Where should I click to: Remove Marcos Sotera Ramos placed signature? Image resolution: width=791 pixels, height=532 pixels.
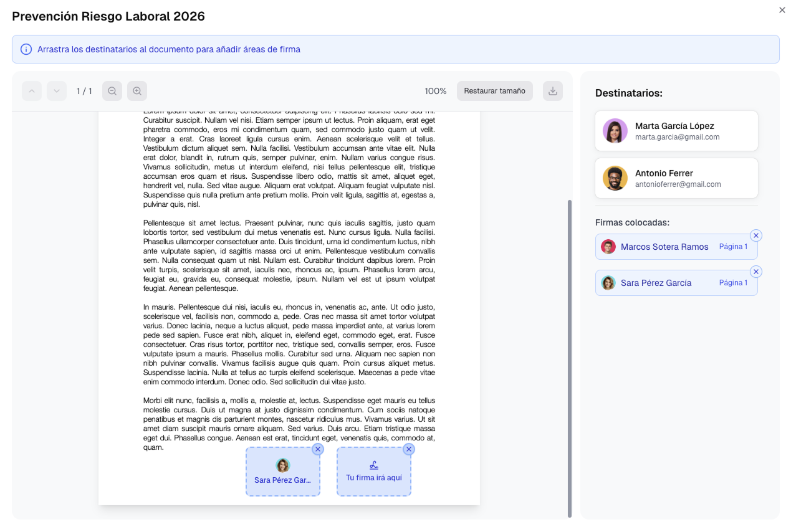pos(755,235)
